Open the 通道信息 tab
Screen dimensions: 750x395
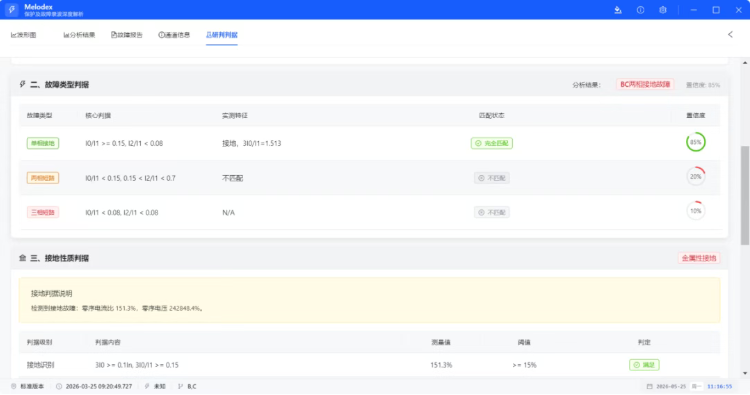point(174,35)
